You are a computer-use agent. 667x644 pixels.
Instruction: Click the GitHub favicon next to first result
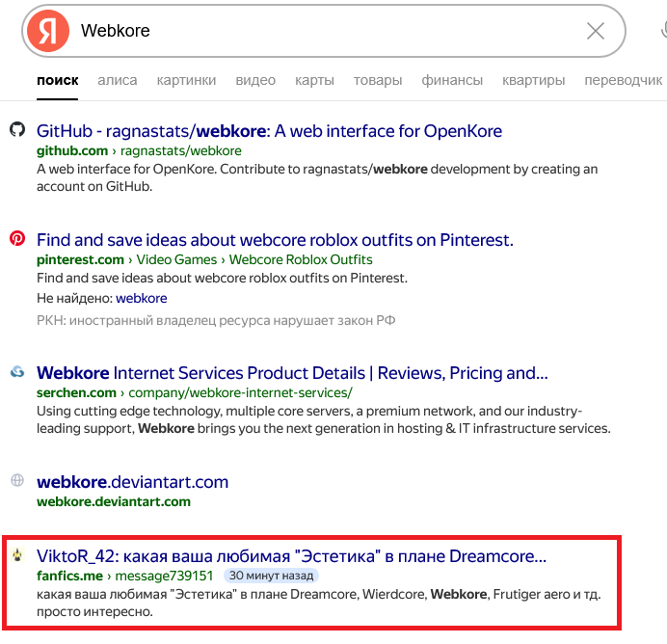coord(16,130)
